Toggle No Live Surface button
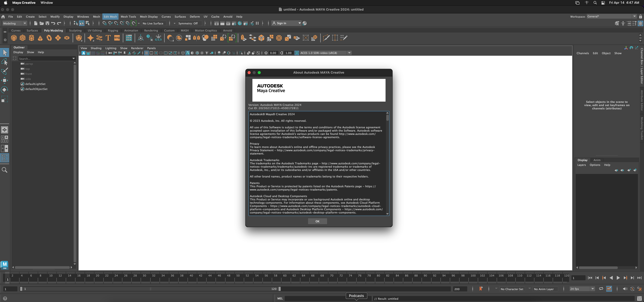Screen dimensions: 644x302 (x=152, y=23)
